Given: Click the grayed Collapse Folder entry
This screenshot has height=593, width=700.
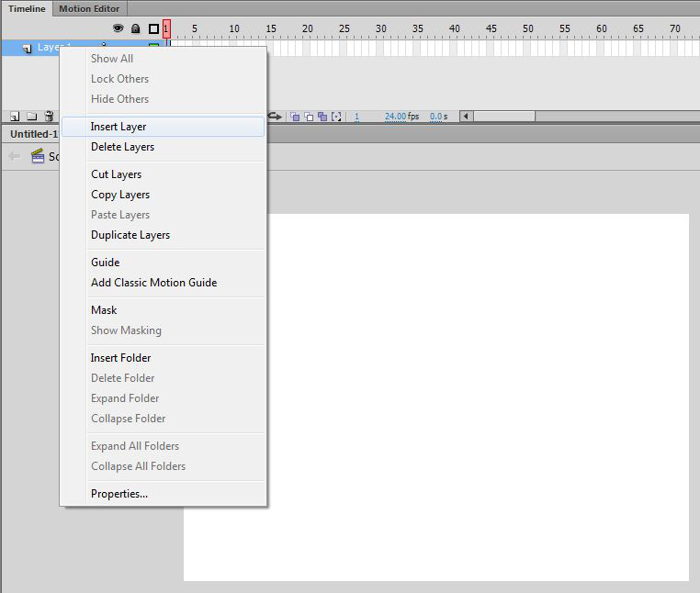Looking at the screenshot, I should click(163, 419).
